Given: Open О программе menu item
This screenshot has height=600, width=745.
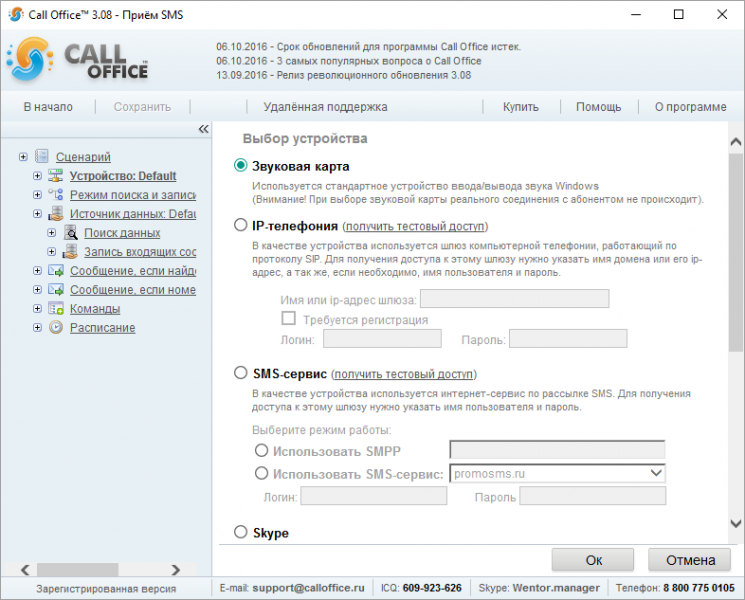Looking at the screenshot, I should tap(690, 107).
